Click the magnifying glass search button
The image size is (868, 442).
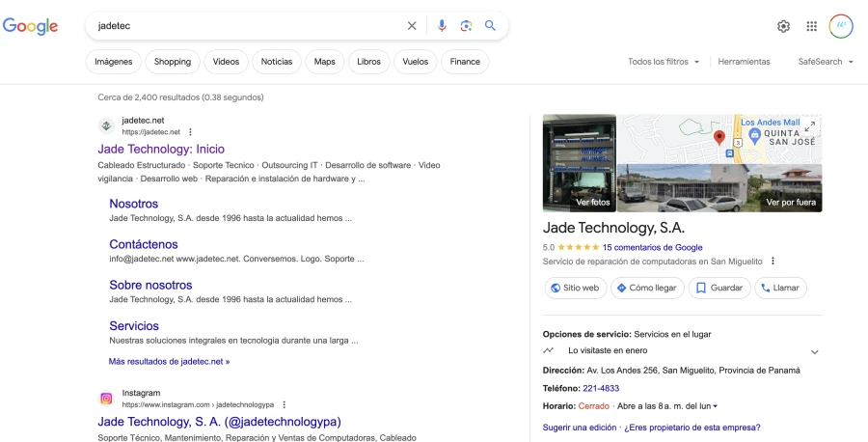[x=491, y=25]
